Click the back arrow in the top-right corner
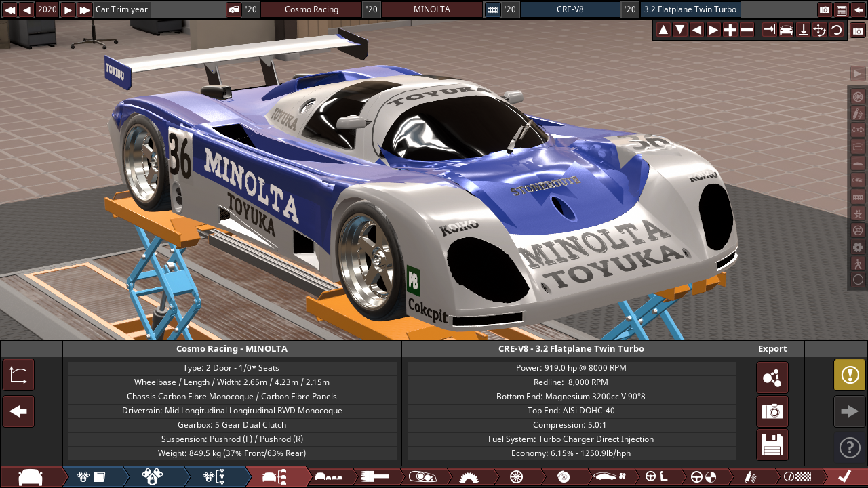 pos(859,9)
